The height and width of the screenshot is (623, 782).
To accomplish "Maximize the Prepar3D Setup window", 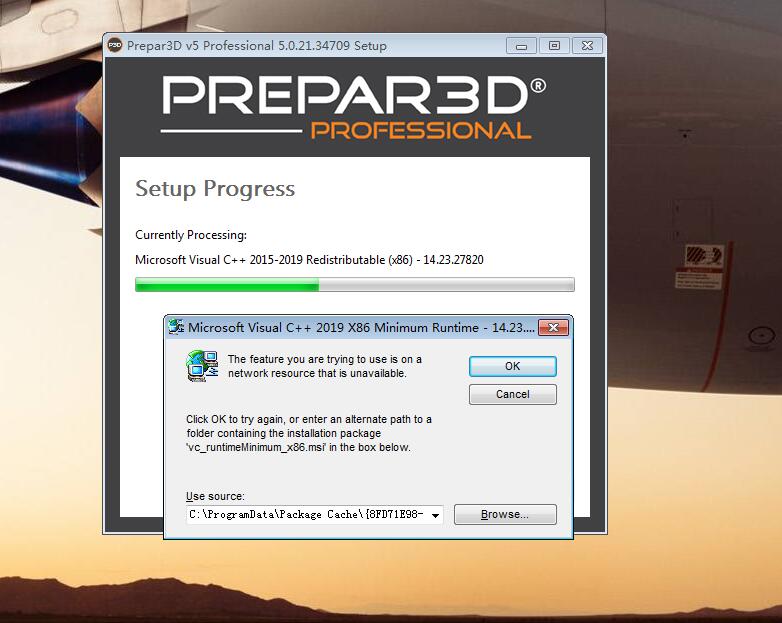I will click(x=554, y=46).
